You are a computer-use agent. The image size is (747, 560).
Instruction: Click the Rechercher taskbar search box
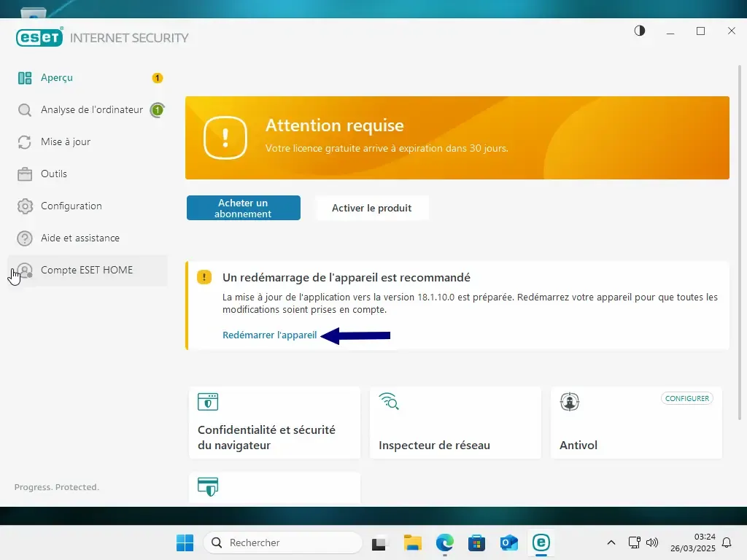(283, 542)
